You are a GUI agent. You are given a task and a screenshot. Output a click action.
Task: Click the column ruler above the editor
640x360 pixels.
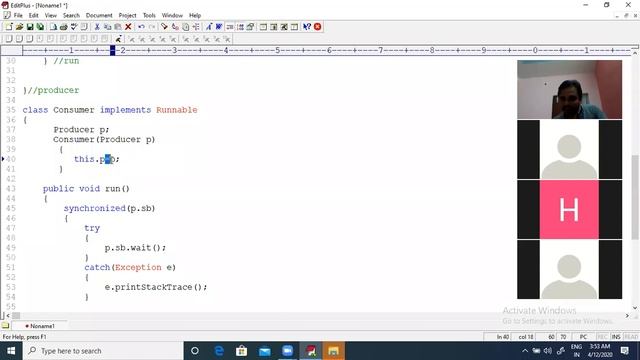pos(327,51)
